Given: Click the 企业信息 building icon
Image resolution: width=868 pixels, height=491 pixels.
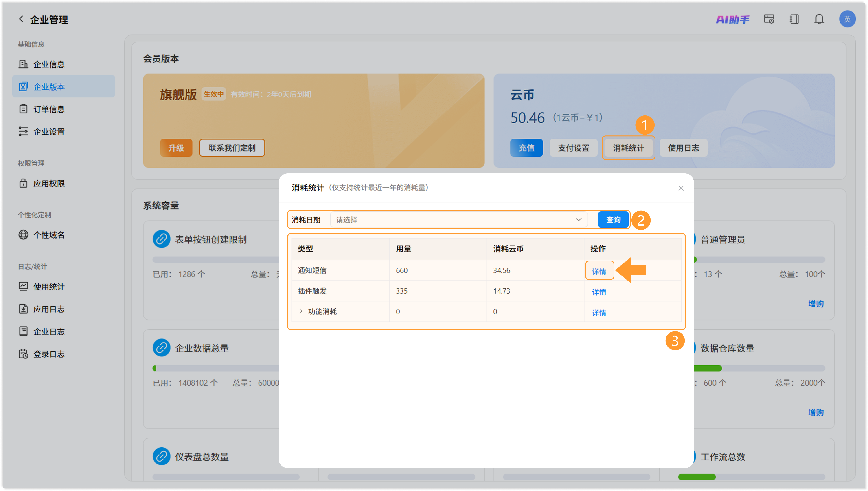Looking at the screenshot, I should click(x=23, y=64).
